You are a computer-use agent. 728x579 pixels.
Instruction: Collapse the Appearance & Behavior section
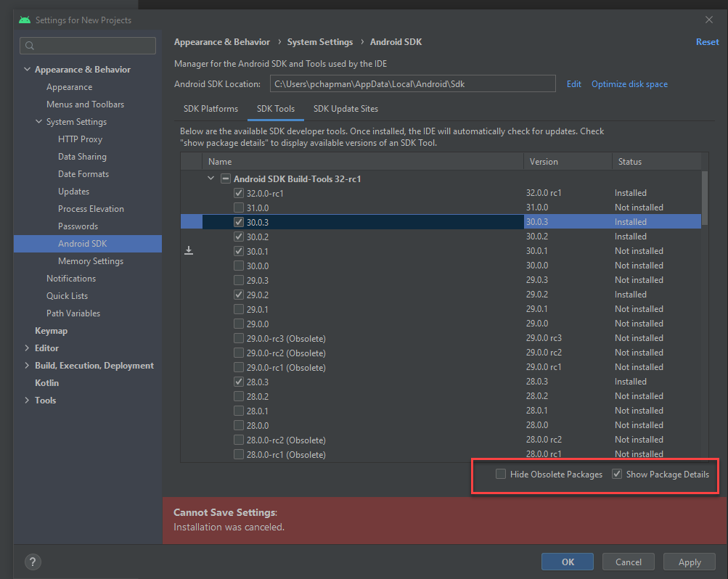pos(27,69)
